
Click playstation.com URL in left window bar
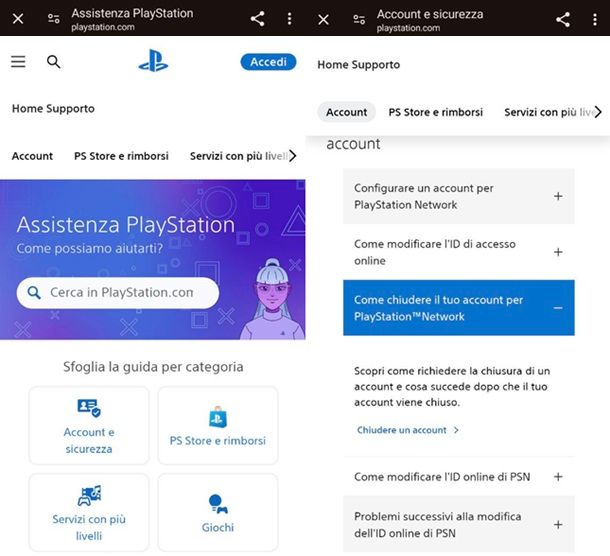coord(103,27)
